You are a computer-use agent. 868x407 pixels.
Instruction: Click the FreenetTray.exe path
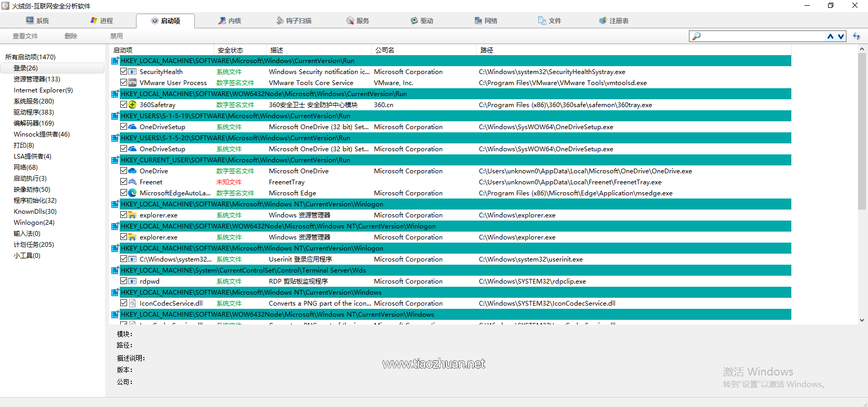570,182
